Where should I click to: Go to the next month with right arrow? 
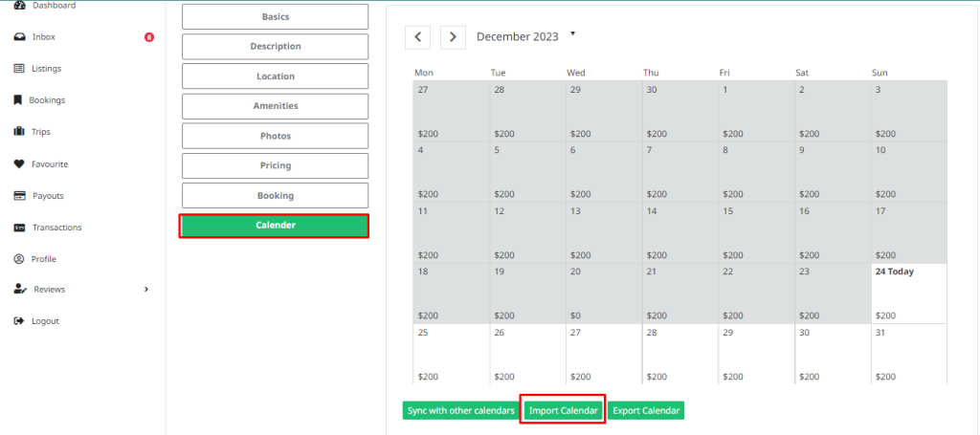pyautogui.click(x=453, y=37)
